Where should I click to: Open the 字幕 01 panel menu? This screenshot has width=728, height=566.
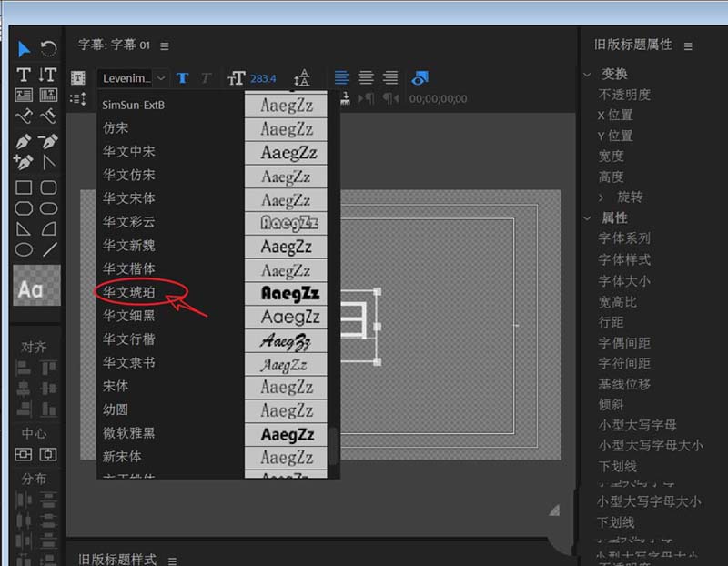point(165,46)
